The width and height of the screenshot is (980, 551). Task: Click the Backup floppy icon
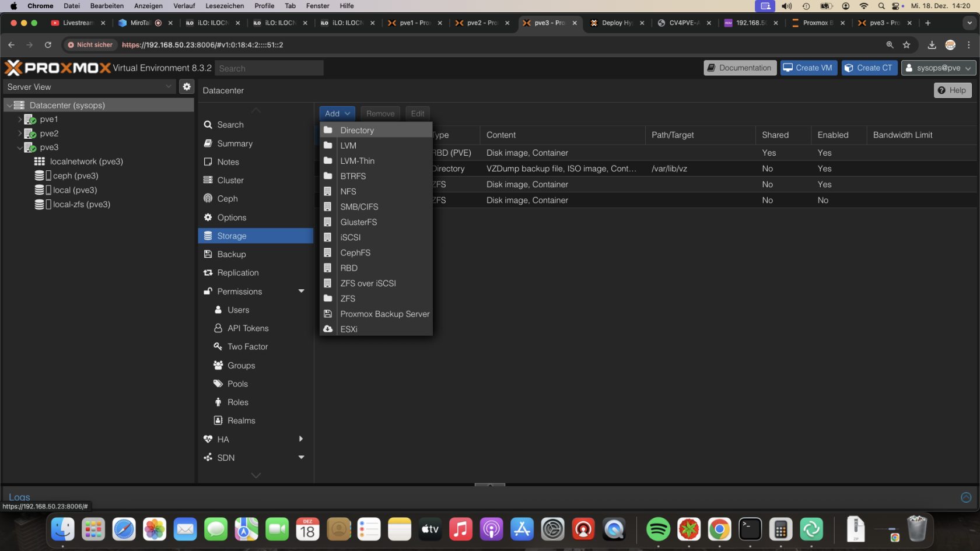point(208,254)
